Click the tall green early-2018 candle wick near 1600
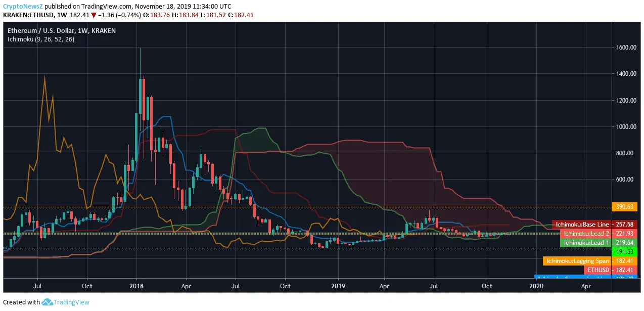This screenshot has height=311, width=644. [x=140, y=63]
